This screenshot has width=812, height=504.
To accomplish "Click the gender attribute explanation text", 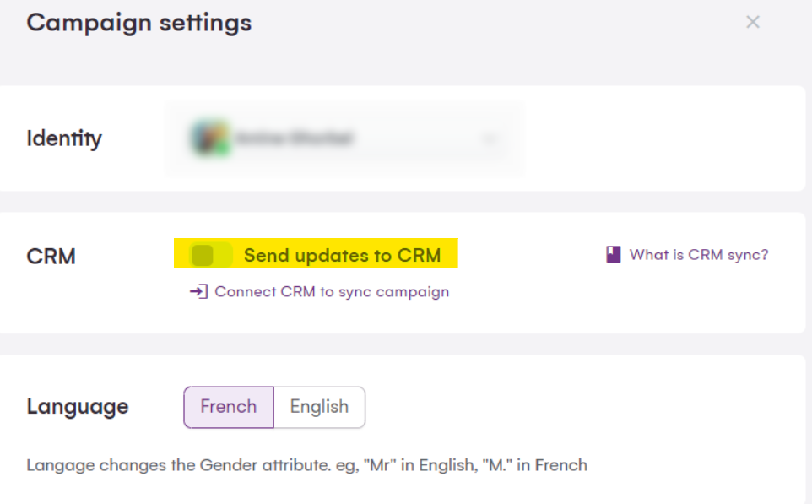I will click(306, 465).
